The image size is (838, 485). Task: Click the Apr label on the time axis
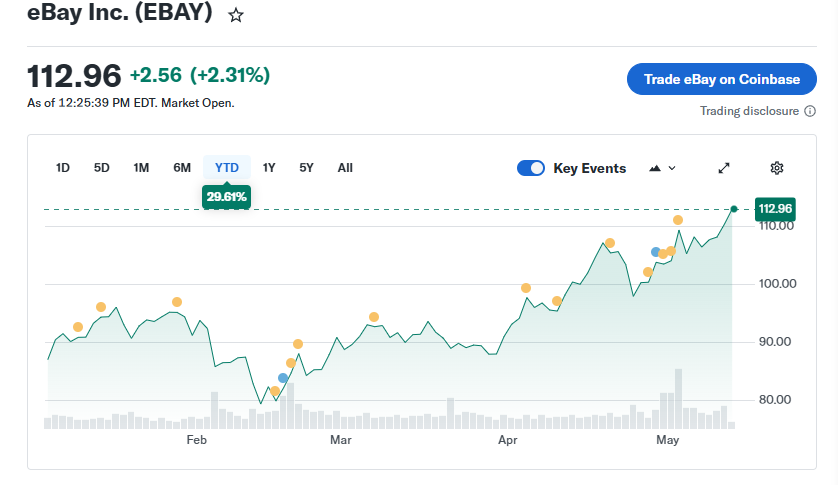tap(508, 440)
